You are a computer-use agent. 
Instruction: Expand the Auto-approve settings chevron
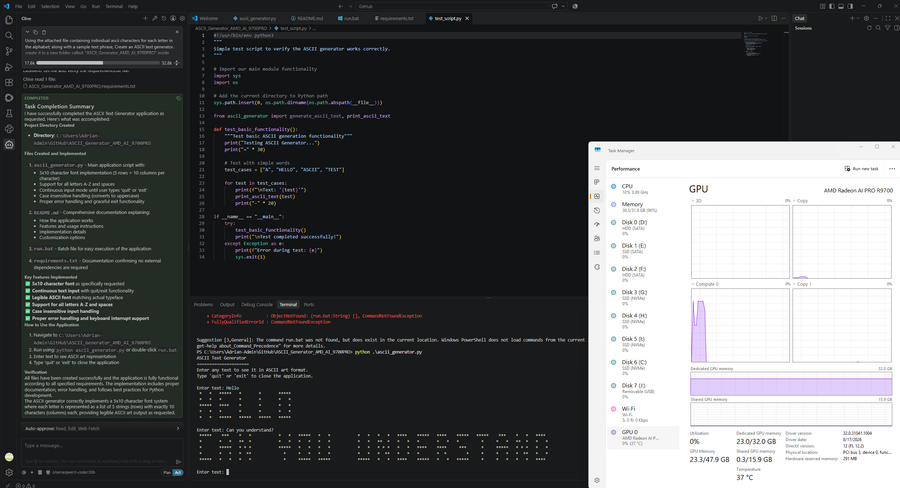pyautogui.click(x=177, y=428)
